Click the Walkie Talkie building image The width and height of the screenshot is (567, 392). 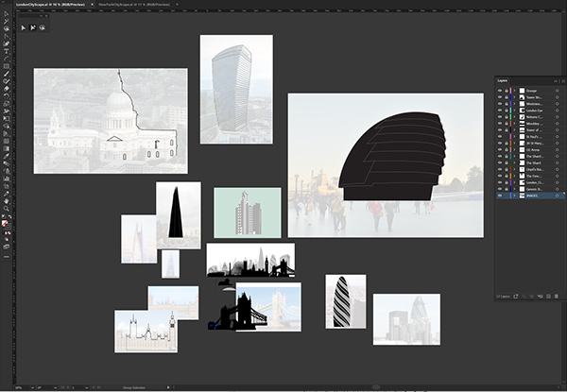236,89
